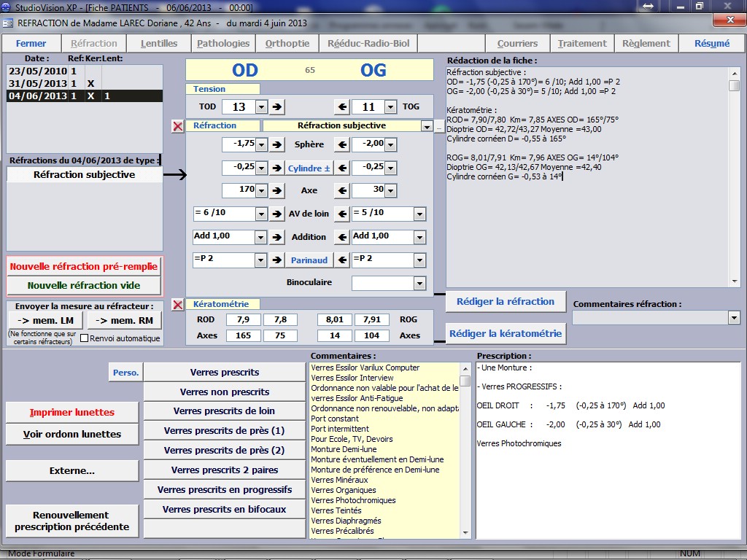Copy OG axis value using left arrow

(341, 192)
